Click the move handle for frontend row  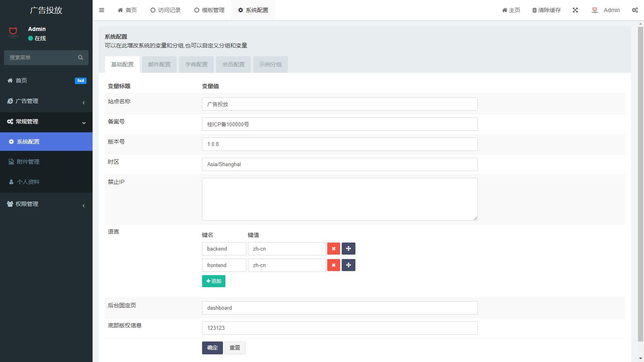(x=348, y=265)
